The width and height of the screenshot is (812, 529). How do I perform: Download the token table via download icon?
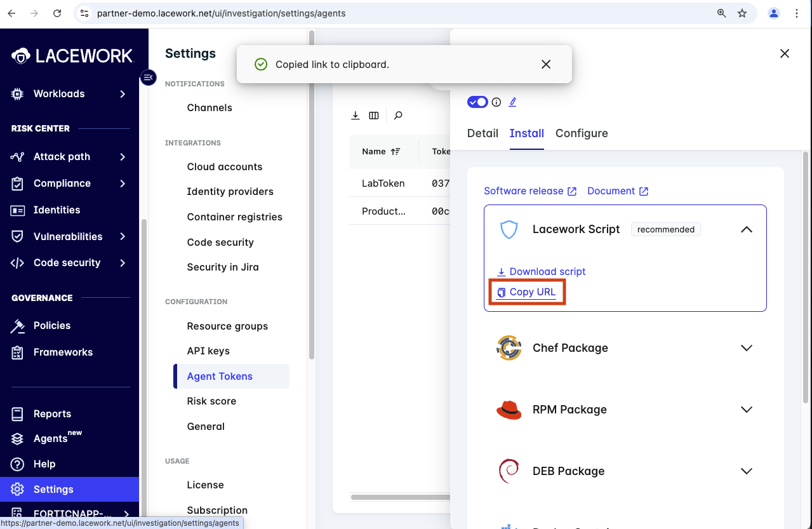point(356,116)
